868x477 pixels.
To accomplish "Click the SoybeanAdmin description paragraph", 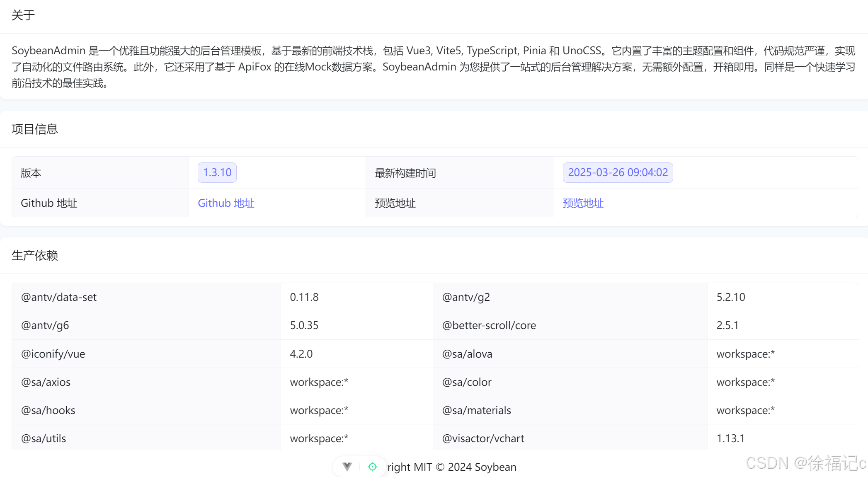I will point(433,67).
